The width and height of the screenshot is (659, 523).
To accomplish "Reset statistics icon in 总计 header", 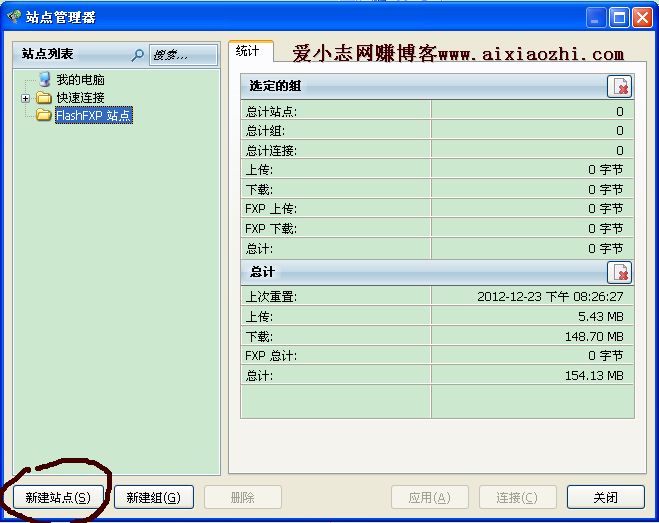I will tap(620, 273).
